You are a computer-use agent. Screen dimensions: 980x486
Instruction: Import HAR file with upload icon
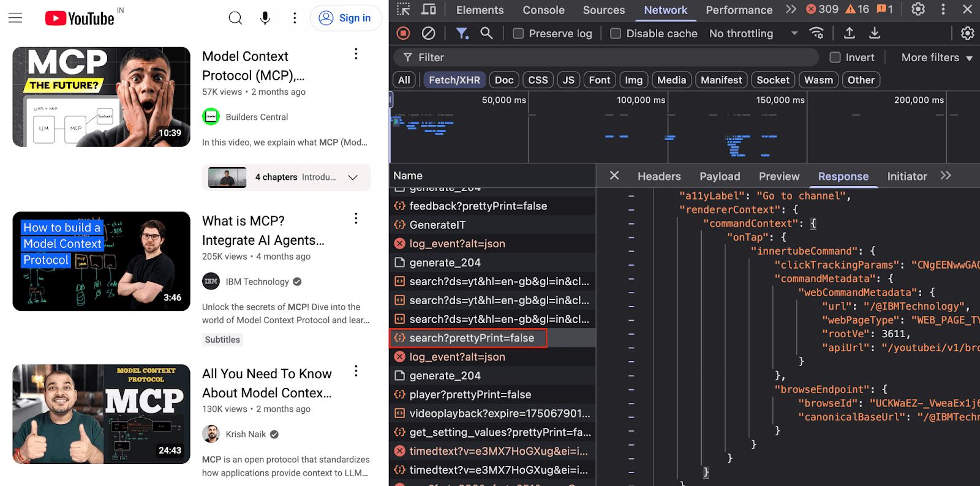850,33
